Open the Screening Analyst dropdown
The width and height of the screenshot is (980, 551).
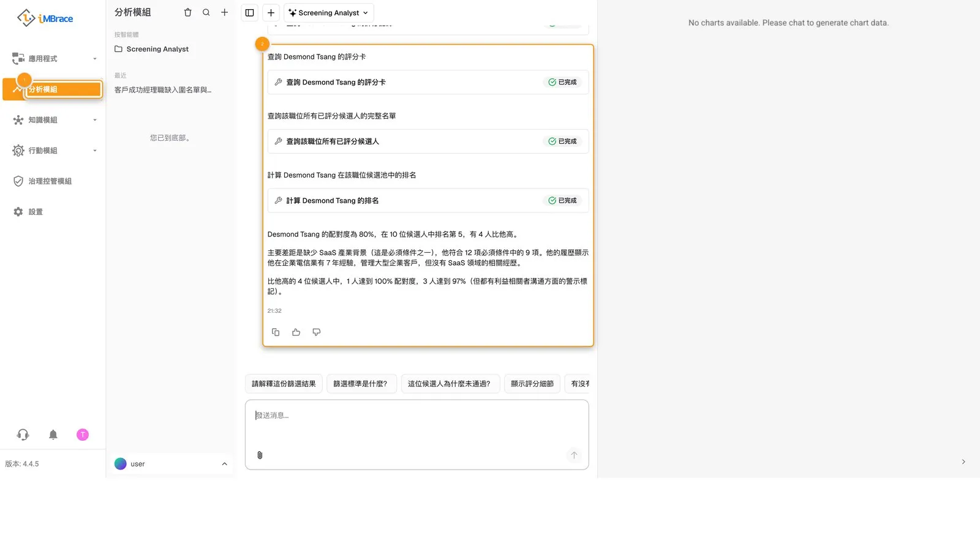(329, 13)
